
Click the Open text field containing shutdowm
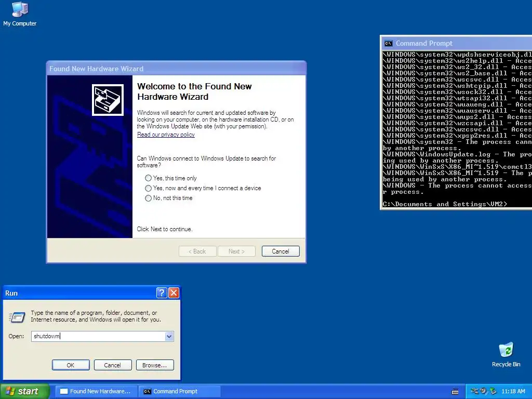pos(98,336)
